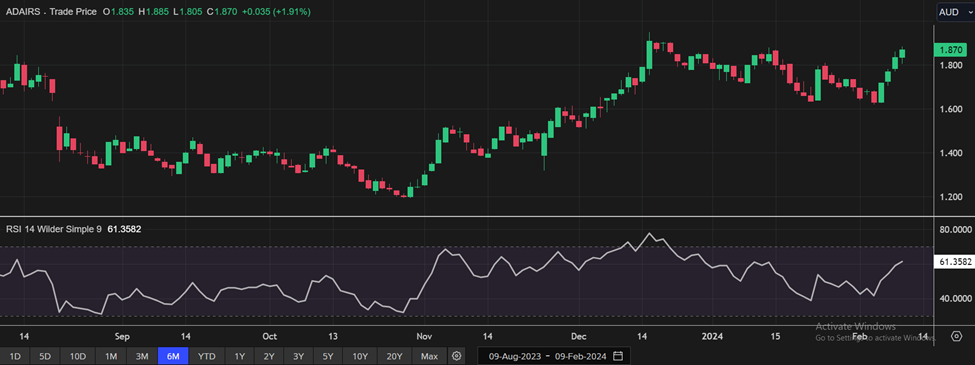Click the green 1.870 price label
The image size is (975, 365).
pyautogui.click(x=952, y=50)
